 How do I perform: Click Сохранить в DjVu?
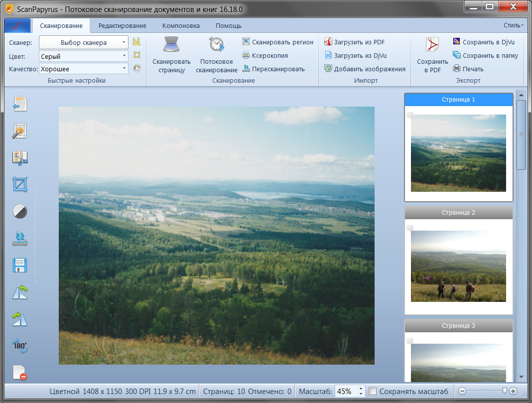(484, 42)
